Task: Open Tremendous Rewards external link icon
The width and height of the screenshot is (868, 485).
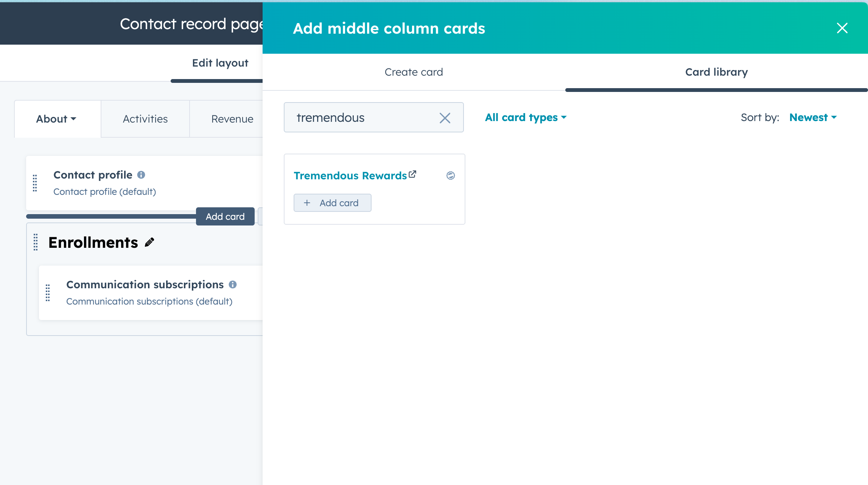Action: [x=412, y=174]
